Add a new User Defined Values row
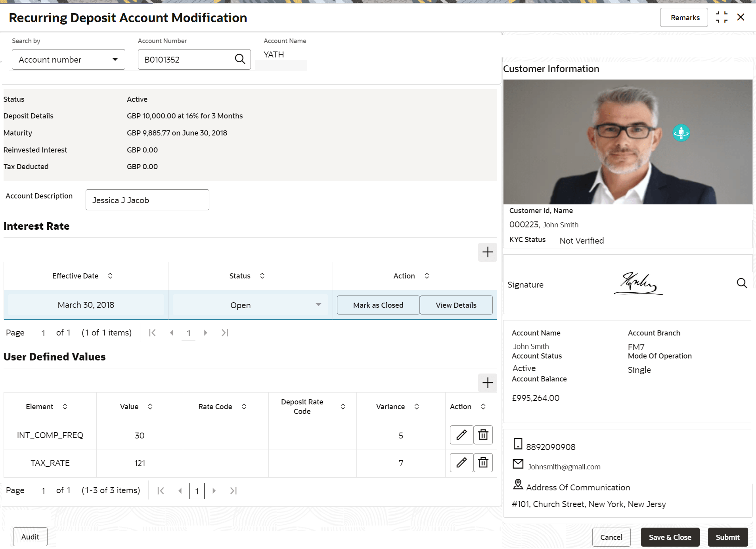 487,383
